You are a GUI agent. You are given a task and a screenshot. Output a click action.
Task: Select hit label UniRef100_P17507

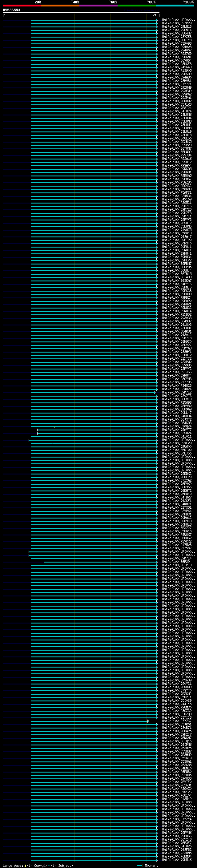(x=177, y=548)
